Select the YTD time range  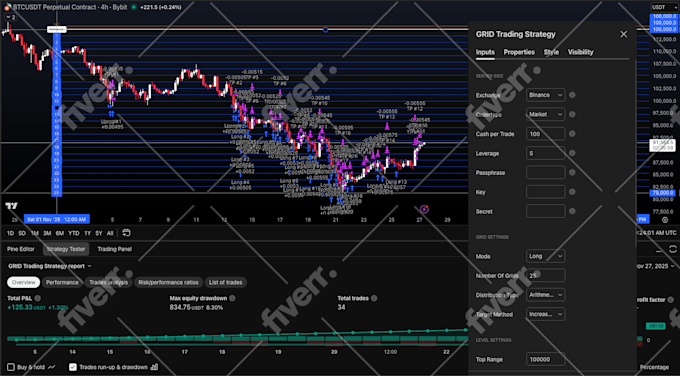coord(74,233)
